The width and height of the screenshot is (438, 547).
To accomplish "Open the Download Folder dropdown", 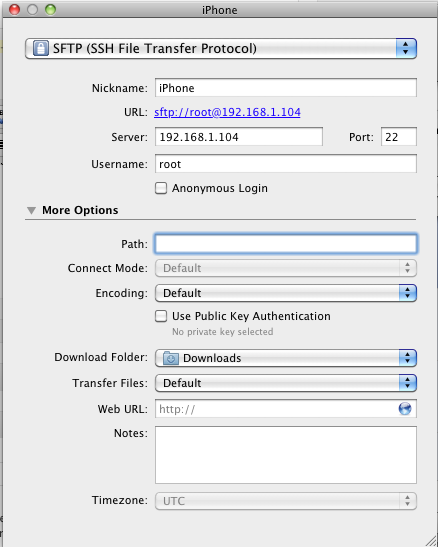I will pyautogui.click(x=286, y=358).
